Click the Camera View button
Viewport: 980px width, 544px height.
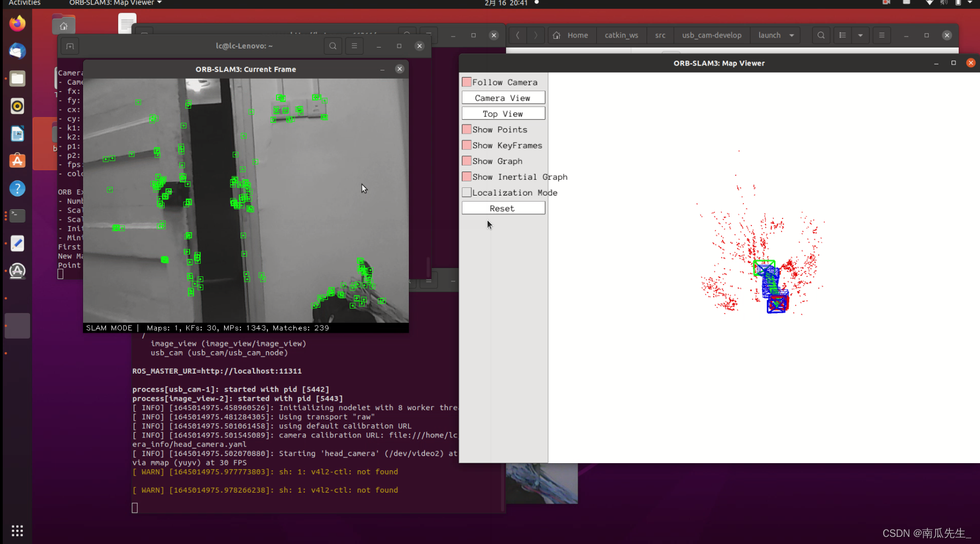click(503, 98)
